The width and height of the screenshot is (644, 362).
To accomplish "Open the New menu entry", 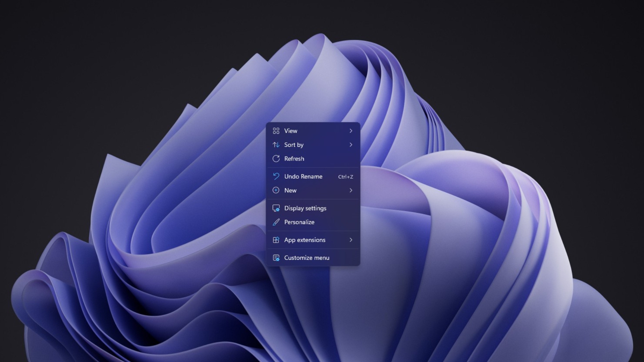I will [313, 190].
